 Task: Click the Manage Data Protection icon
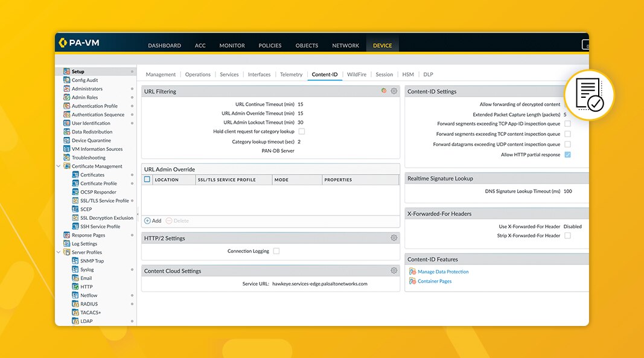click(x=412, y=272)
